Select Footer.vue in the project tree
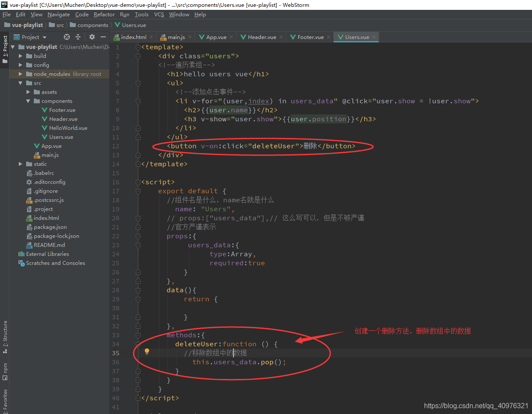Image resolution: width=532 pixels, height=414 pixels. [62, 110]
